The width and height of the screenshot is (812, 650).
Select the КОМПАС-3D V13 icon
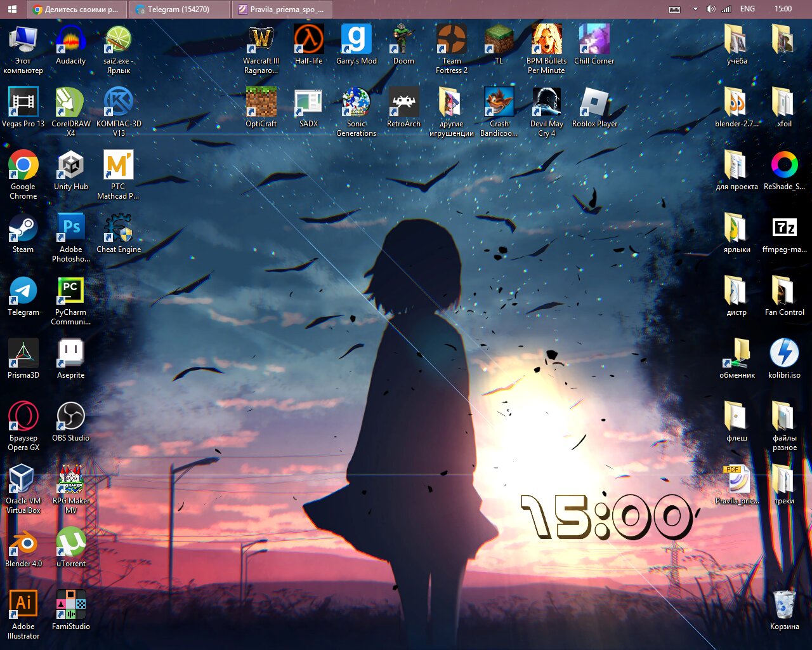click(119, 112)
